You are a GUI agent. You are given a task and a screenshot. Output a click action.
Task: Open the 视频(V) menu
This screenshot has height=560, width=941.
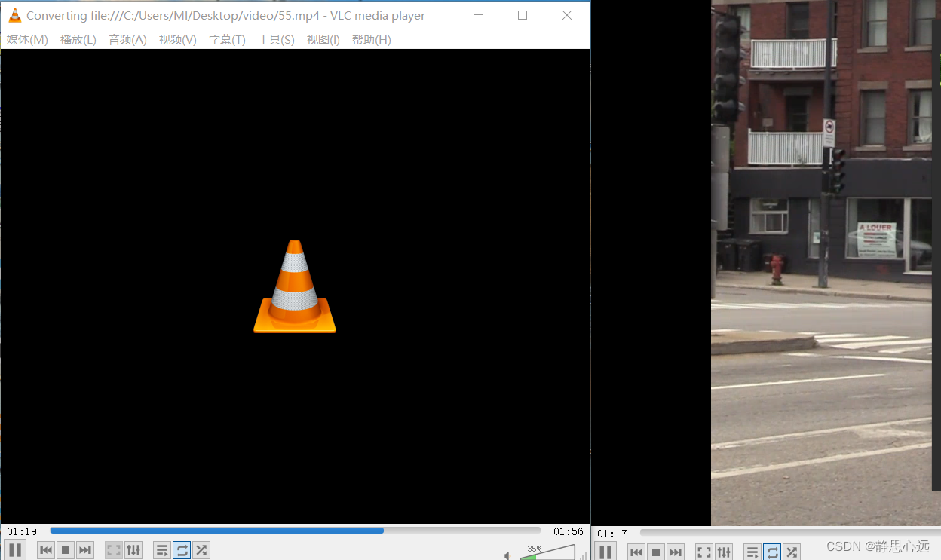tap(178, 40)
